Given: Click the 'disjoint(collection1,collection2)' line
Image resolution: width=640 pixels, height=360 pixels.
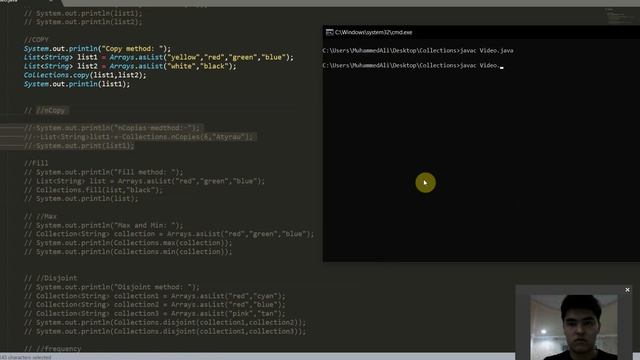Looking at the screenshot, I should [165, 323].
